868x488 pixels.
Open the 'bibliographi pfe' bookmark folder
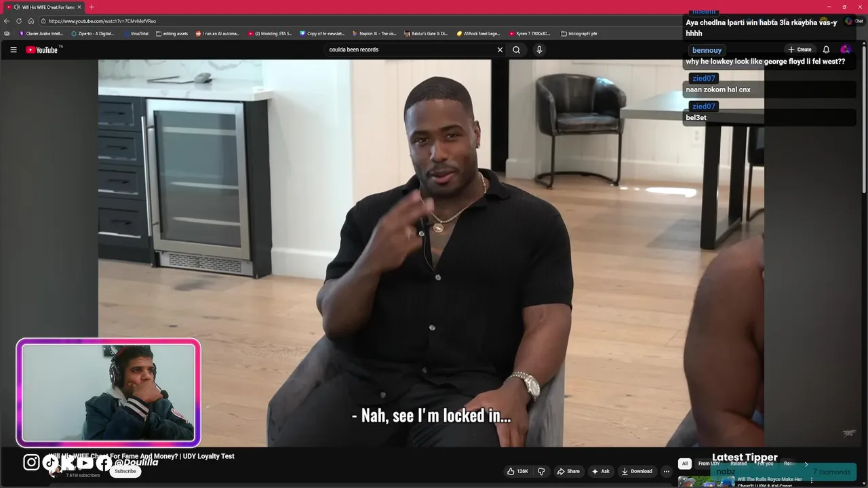[x=580, y=33]
